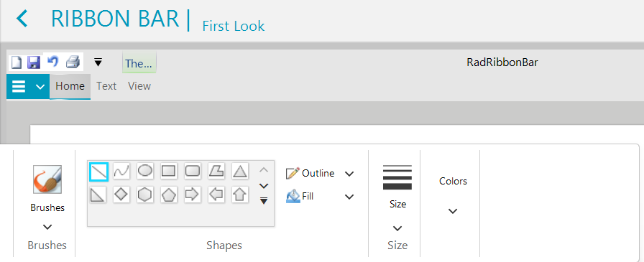Viewport: 644px width, 262px height.
Task: Click the Save icon in quick access toolbar
Action: tap(34, 62)
